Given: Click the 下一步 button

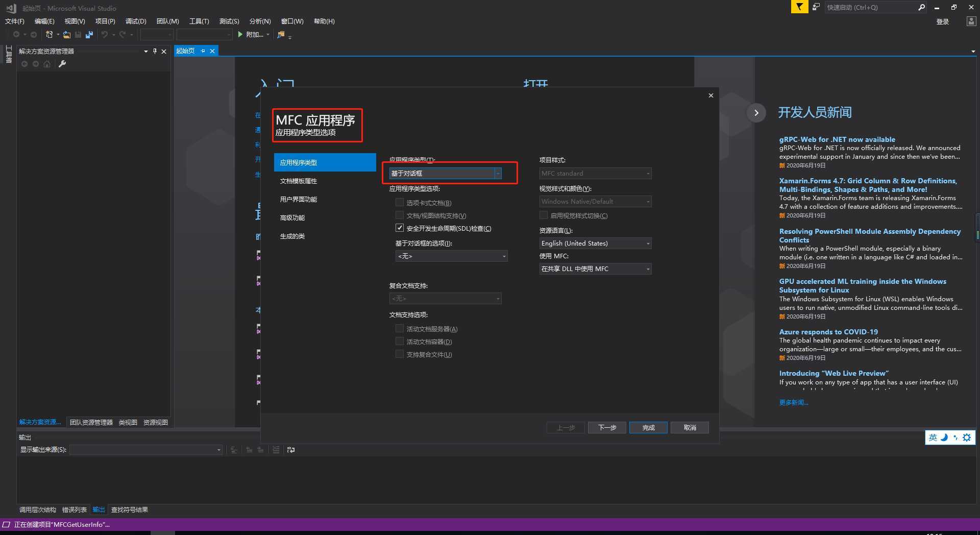Looking at the screenshot, I should [x=607, y=428].
